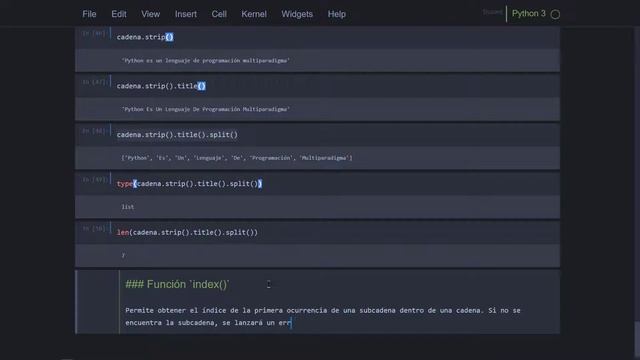This screenshot has height=360, width=640.
Task: Click the 'list' output text
Action: (128, 207)
